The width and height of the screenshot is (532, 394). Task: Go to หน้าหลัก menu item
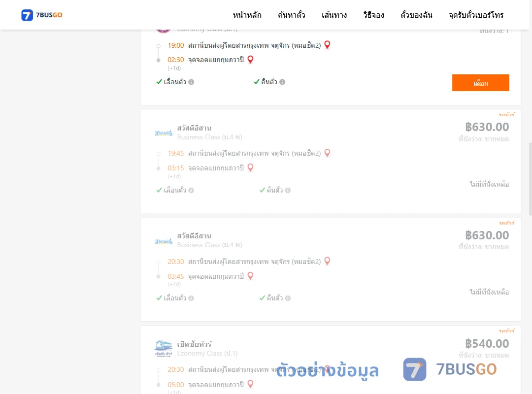coord(247,15)
